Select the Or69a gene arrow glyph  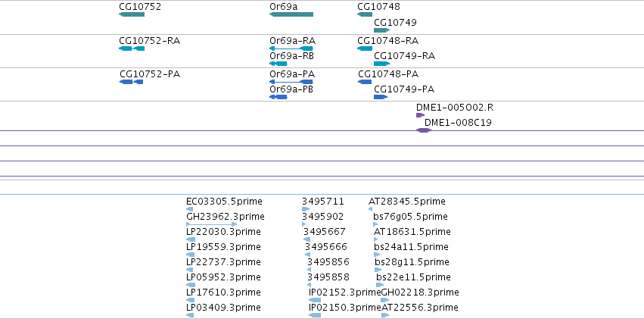[x=291, y=14]
